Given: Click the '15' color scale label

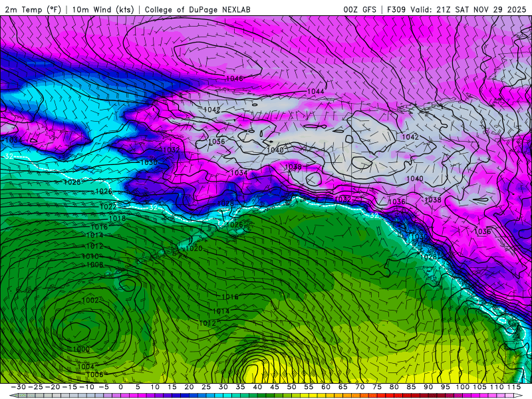Looking at the screenshot, I should (172, 387).
